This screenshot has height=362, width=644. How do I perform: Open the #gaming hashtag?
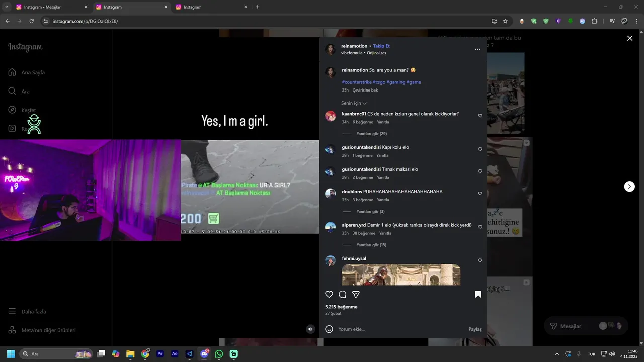click(396, 82)
